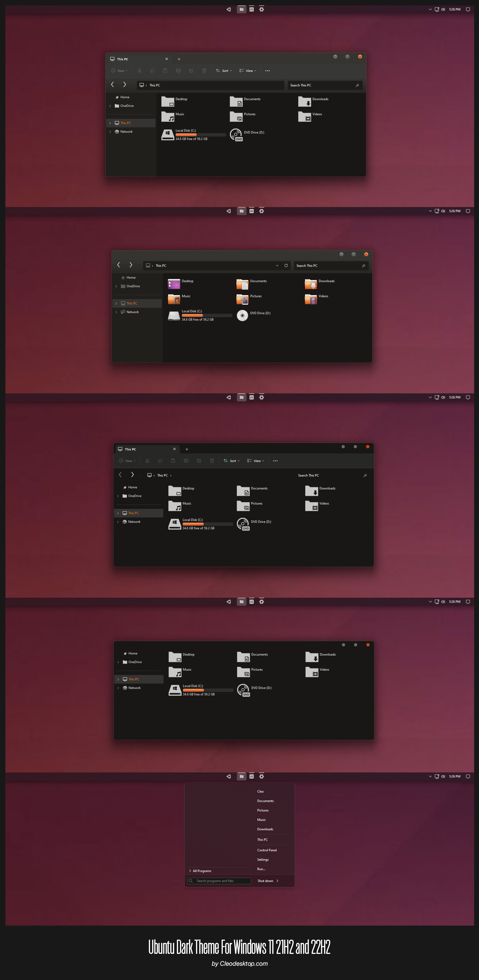Click the refresh icon beside the address bar
This screenshot has width=479, height=980.
(x=286, y=265)
